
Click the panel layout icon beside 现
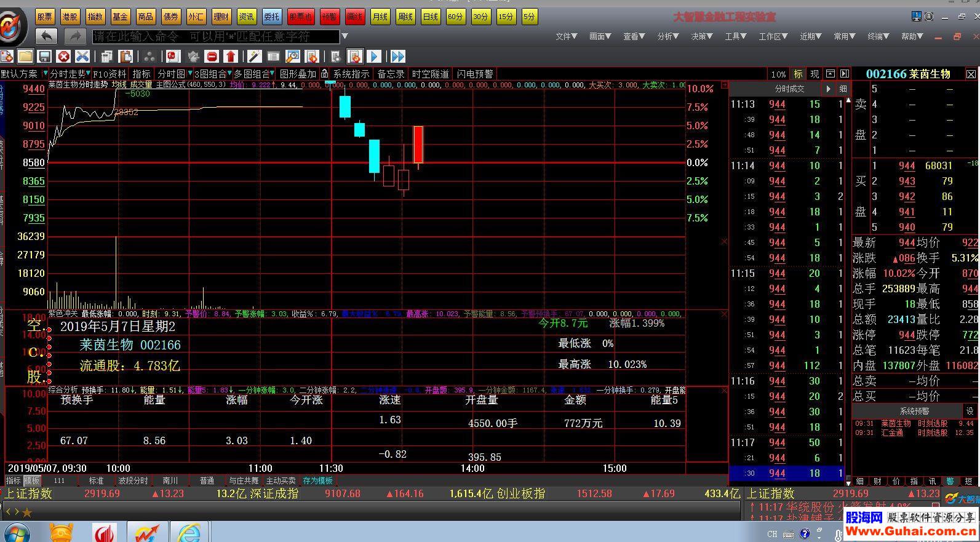[830, 74]
